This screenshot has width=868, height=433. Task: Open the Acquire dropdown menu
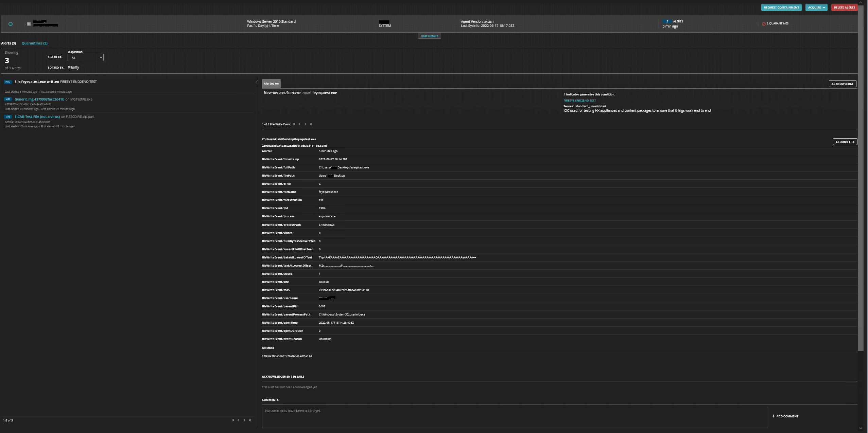816,7
